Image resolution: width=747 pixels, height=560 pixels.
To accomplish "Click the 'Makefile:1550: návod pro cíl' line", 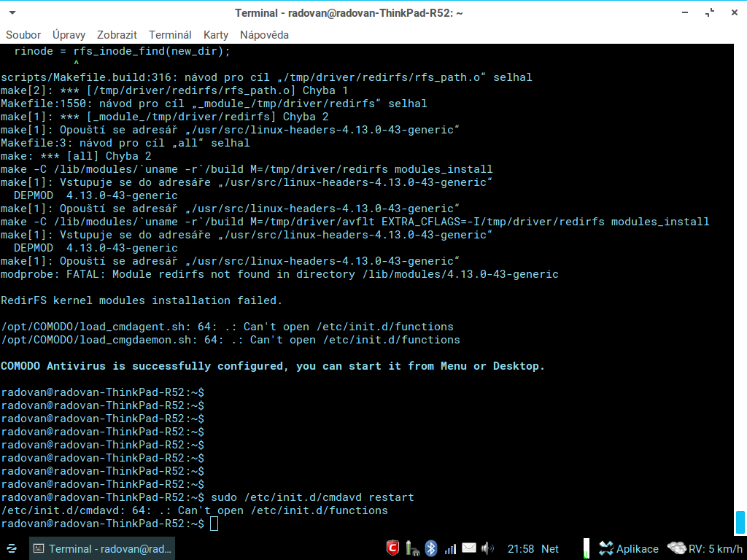I will coord(214,104).
